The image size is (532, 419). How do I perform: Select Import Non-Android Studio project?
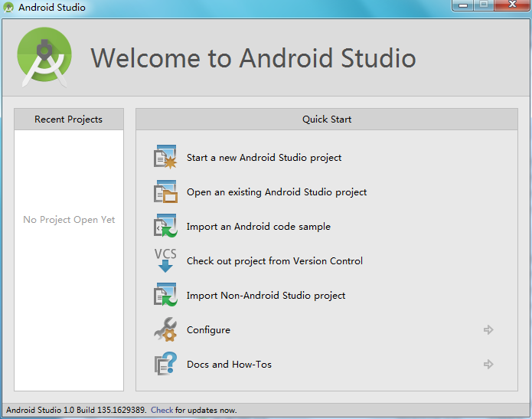click(x=266, y=296)
